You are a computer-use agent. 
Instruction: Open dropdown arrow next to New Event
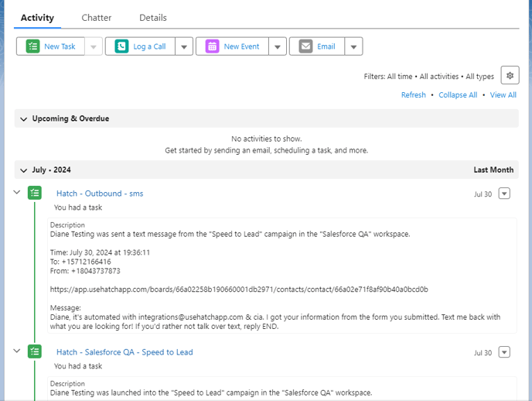pyautogui.click(x=278, y=47)
